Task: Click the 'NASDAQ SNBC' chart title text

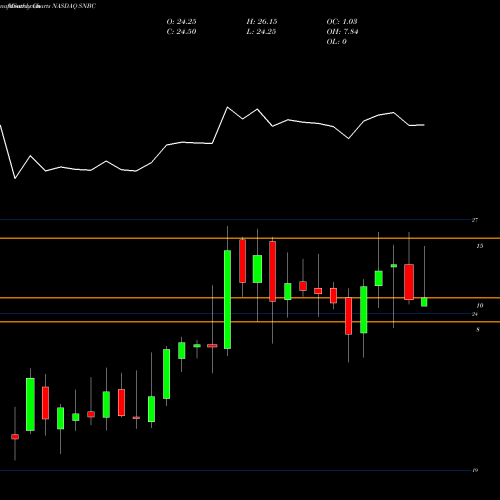Action: click(x=74, y=6)
